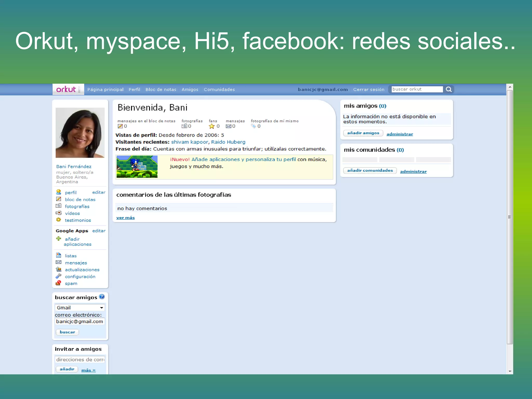Open visitor shivam kapoor's profile
The width and height of the screenshot is (532, 399).
[x=190, y=142]
